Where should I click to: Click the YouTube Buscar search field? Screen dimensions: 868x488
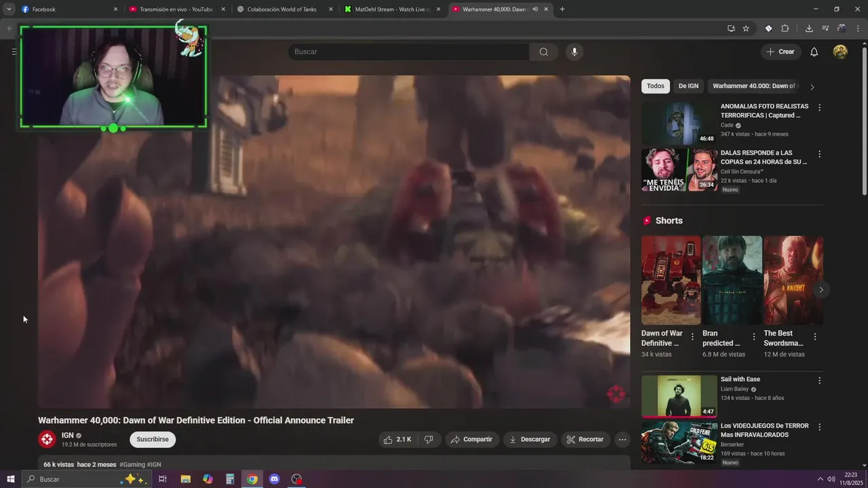click(409, 52)
